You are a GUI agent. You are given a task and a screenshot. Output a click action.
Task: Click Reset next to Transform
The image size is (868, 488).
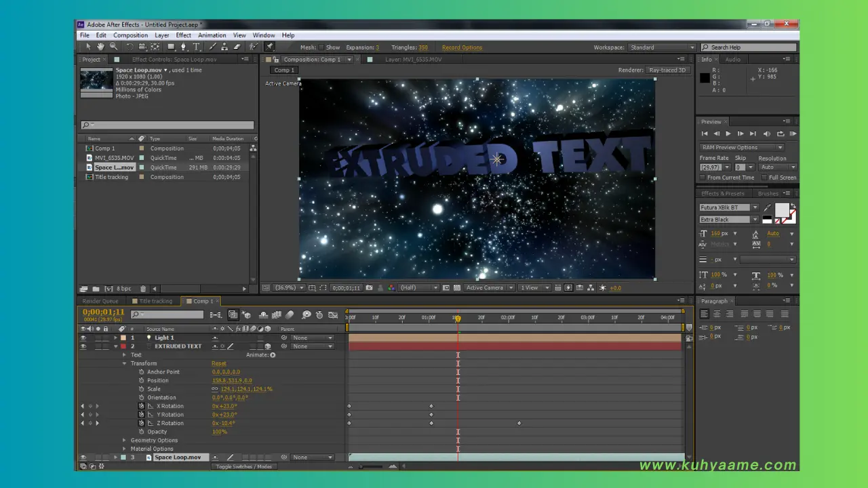219,363
